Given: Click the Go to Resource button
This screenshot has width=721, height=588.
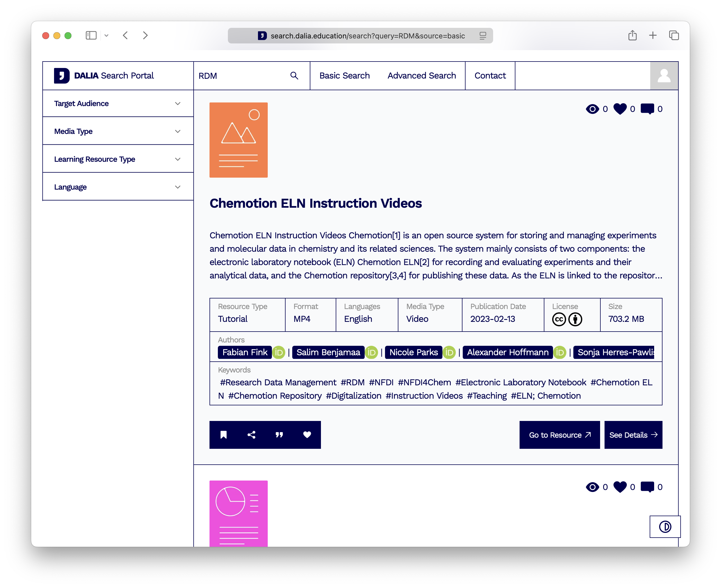Looking at the screenshot, I should point(559,435).
